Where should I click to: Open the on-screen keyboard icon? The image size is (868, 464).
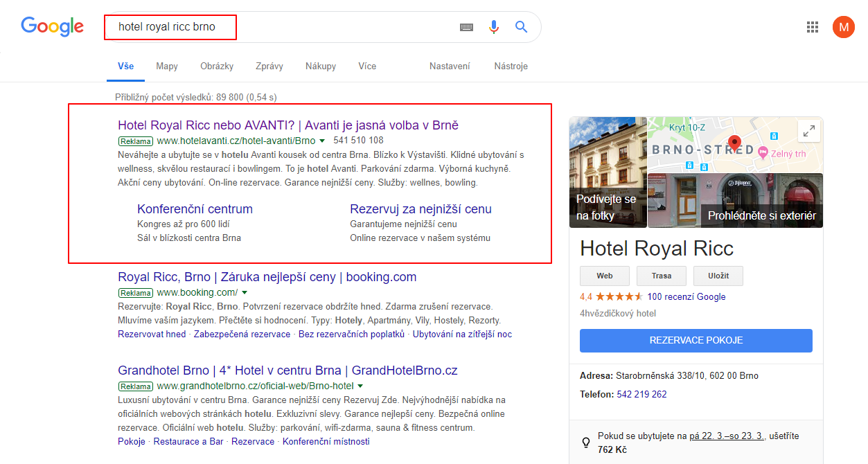(467, 27)
